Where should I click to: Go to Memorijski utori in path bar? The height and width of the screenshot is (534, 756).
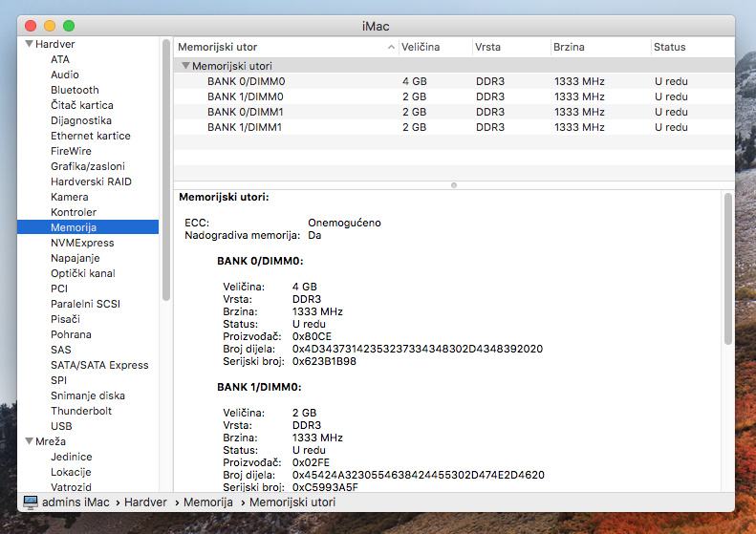coord(292,502)
